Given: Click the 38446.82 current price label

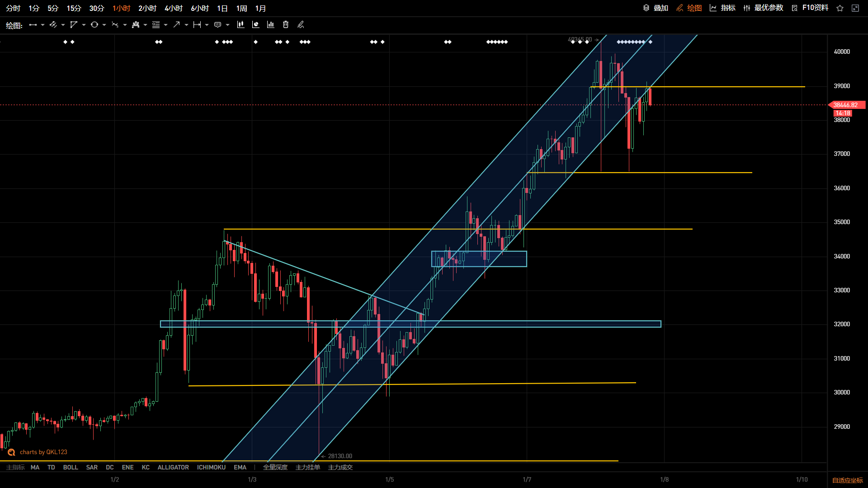Looking at the screenshot, I should coord(845,105).
